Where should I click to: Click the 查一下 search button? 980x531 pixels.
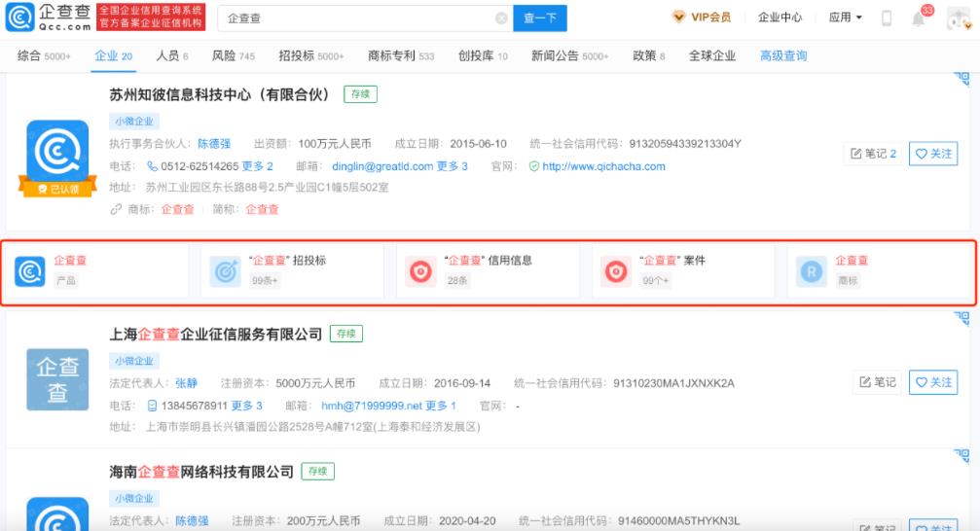pos(540,18)
